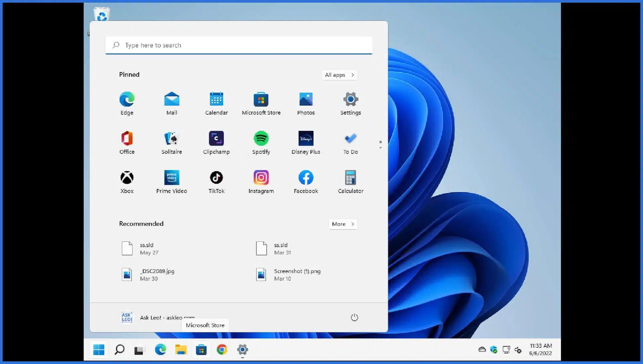Screen dimensions: 643x364
Task: Launch Chrome from the taskbar
Action: 222,349
